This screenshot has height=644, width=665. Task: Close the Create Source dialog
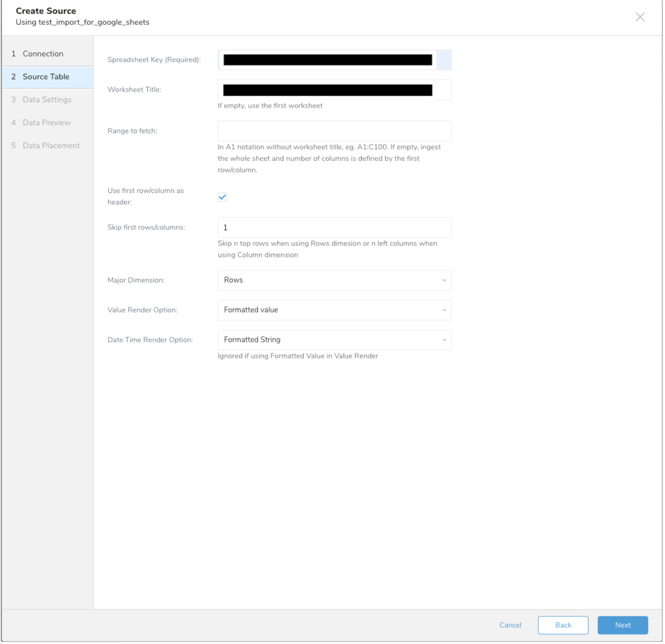point(640,17)
